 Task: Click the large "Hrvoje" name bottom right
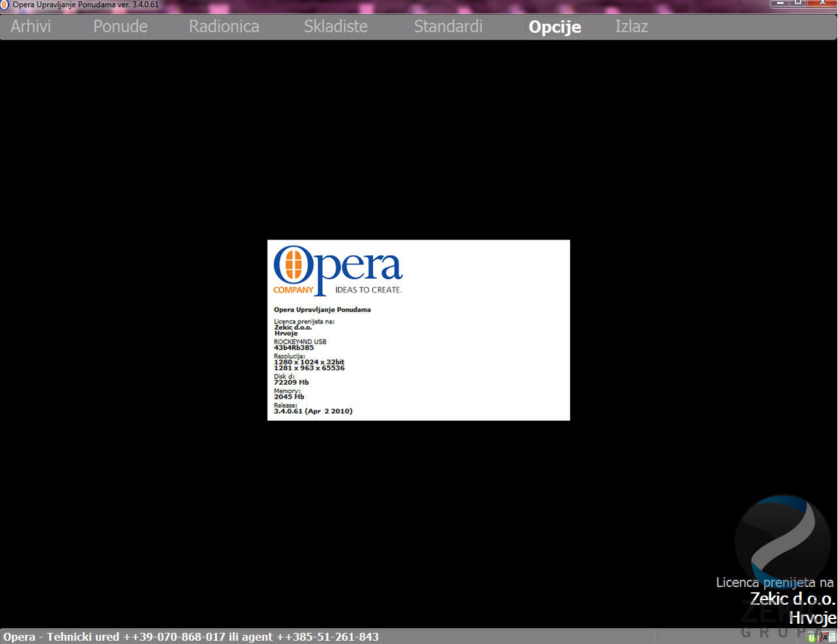tap(812, 618)
